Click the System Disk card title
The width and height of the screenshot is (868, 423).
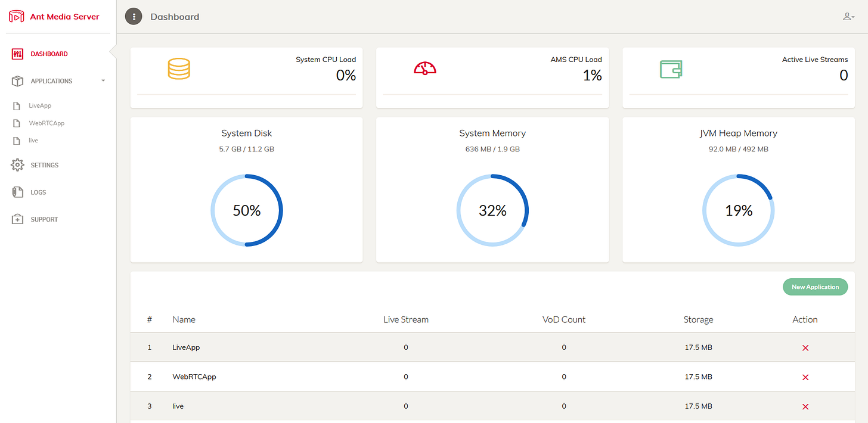click(246, 133)
